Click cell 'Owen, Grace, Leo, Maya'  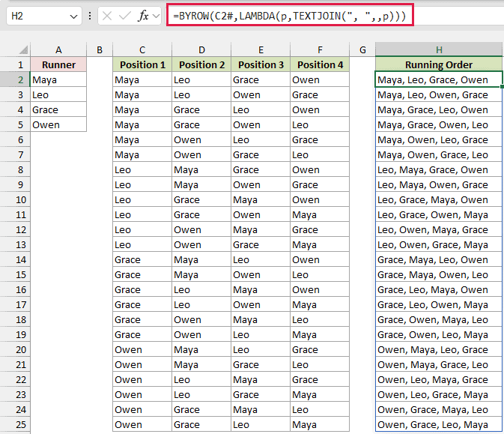pos(439,424)
